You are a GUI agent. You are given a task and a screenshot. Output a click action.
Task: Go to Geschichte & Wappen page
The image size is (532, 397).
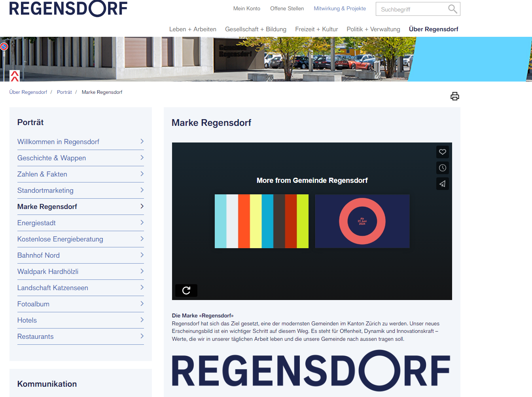[51, 158]
